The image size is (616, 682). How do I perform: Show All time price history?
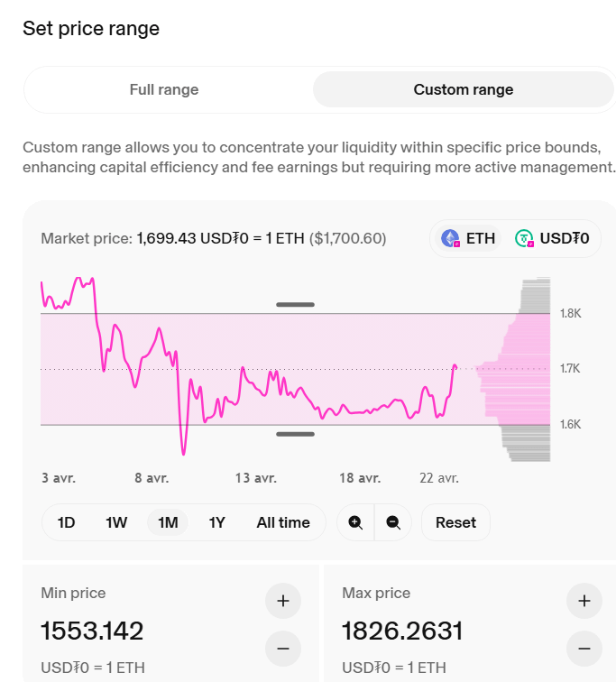[x=283, y=522]
